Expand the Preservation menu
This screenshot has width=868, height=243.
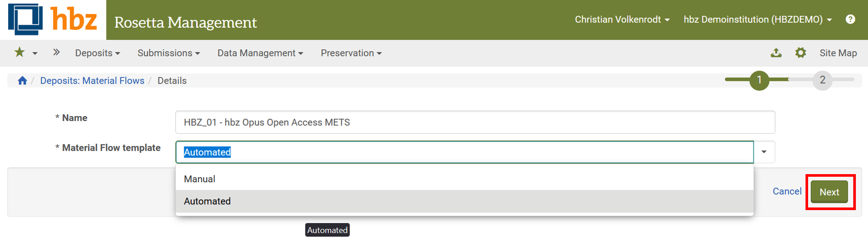[351, 53]
